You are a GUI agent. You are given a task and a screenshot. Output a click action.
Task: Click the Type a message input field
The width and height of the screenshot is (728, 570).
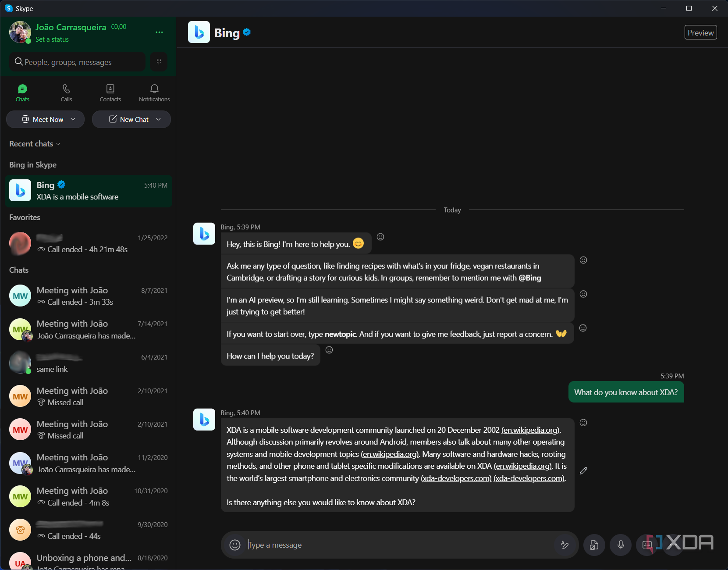394,545
